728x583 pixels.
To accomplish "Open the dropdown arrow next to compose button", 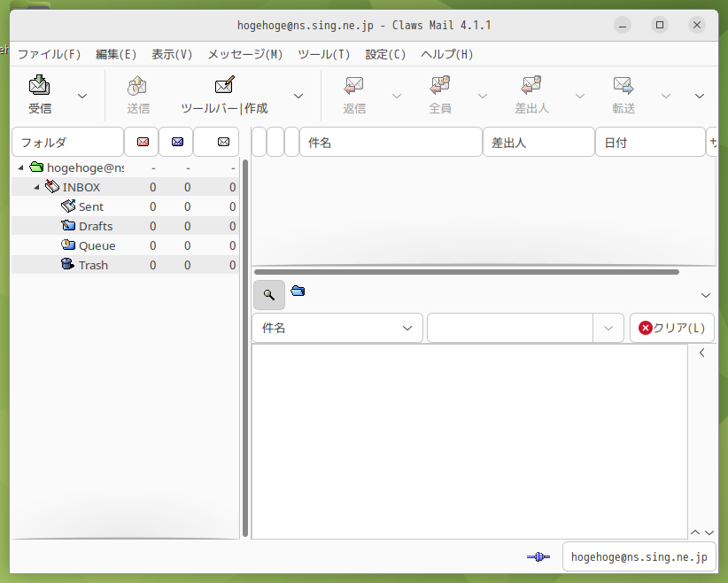I will [298, 97].
